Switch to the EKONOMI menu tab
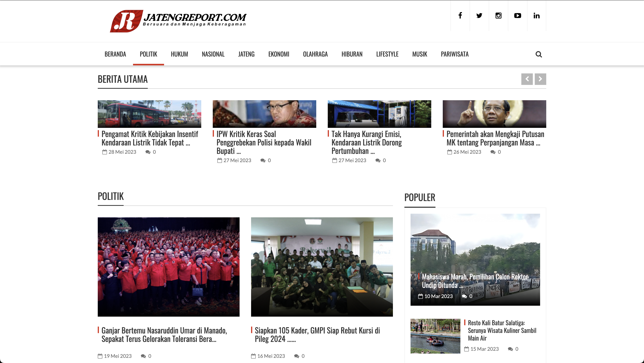 point(279,54)
